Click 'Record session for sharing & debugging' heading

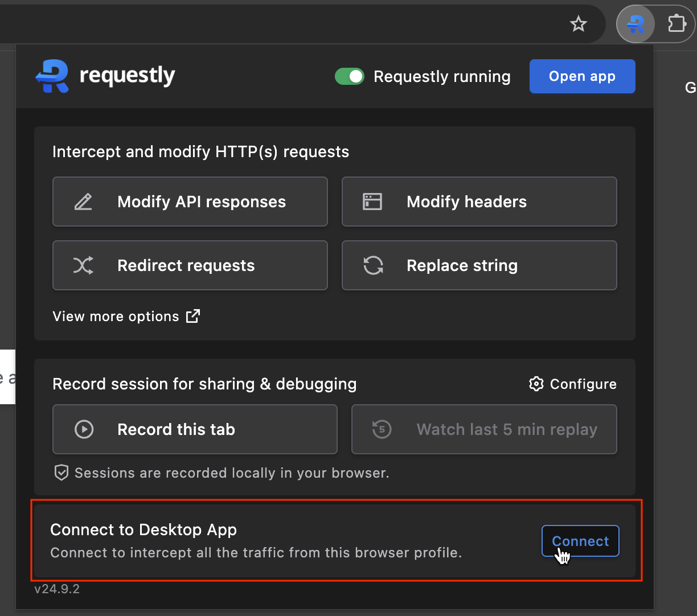click(204, 384)
